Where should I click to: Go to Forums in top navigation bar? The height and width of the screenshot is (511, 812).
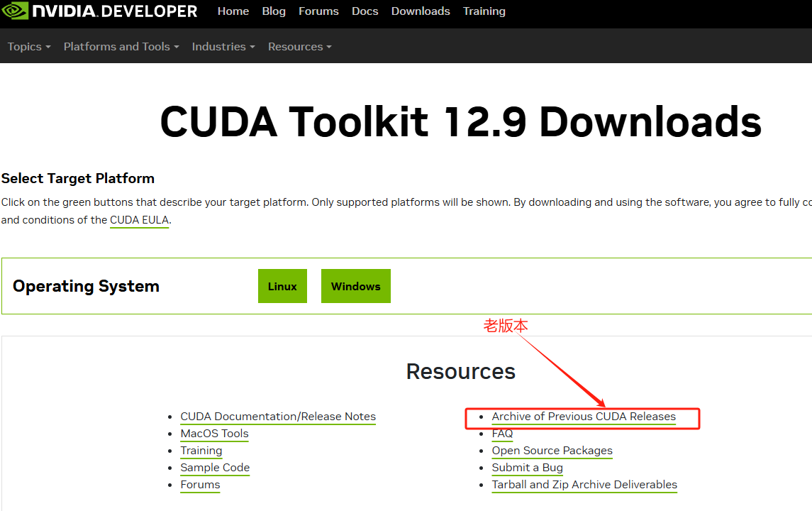(318, 11)
